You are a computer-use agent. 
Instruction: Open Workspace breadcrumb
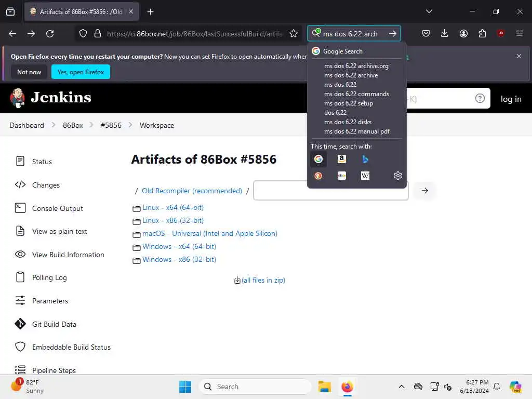pos(157,125)
